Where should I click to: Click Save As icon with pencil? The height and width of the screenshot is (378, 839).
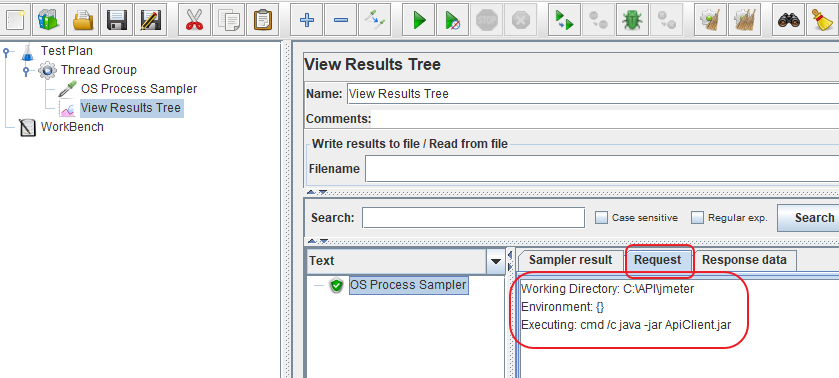(x=150, y=20)
